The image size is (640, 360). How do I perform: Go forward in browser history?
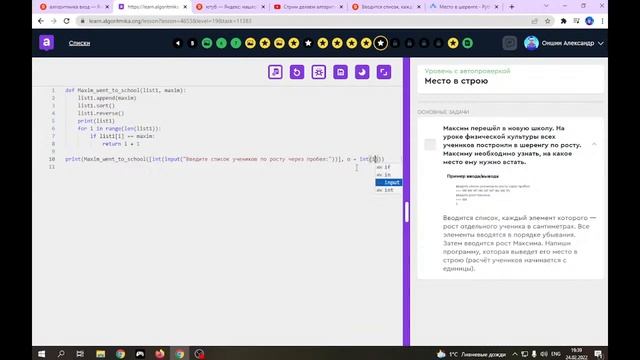tap(53, 21)
